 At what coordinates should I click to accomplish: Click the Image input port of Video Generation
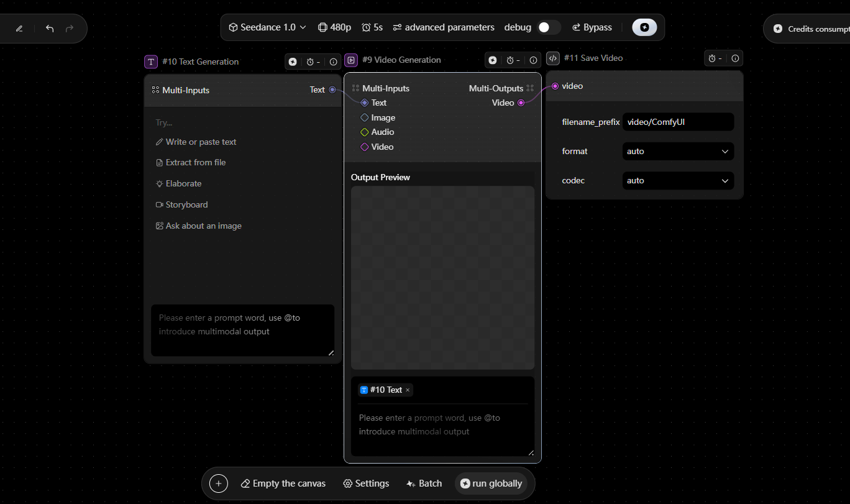point(365,117)
